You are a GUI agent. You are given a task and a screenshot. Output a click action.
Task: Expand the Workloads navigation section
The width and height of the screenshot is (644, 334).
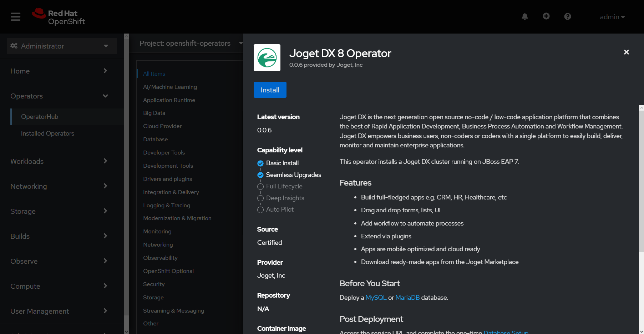(59, 161)
